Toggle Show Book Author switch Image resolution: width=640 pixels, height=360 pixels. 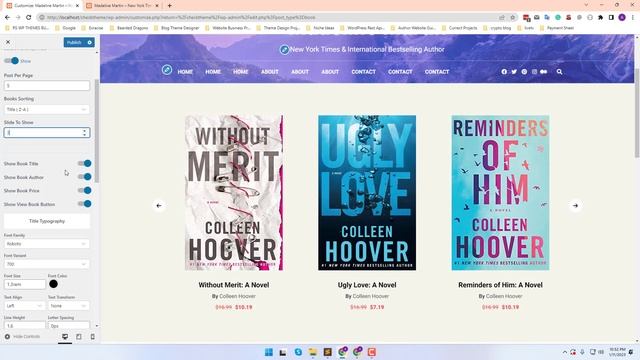coord(85,177)
